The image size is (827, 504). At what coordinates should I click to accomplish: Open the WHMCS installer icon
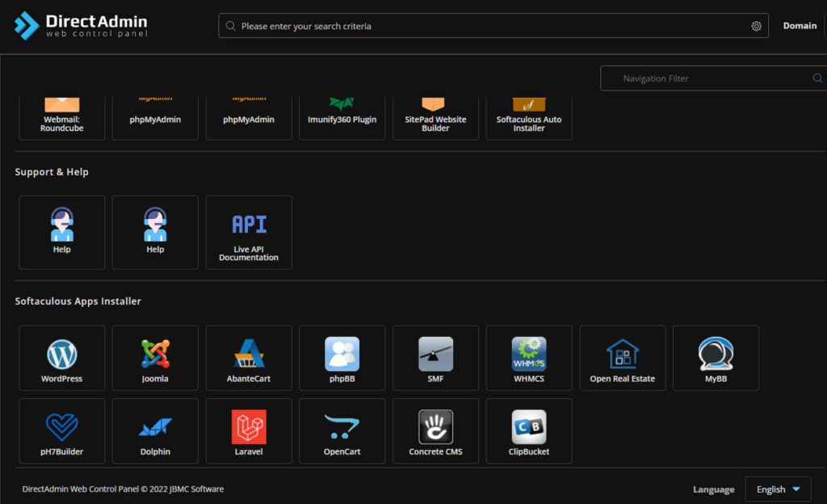point(528,358)
